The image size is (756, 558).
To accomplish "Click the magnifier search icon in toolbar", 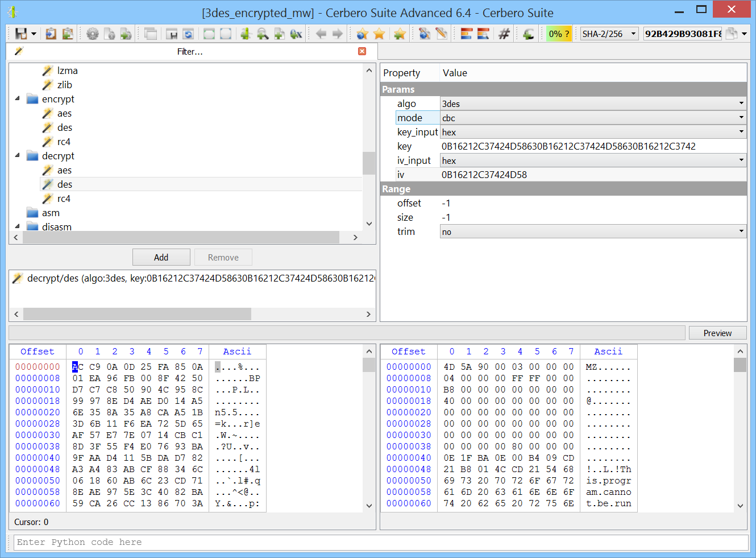I will point(263,34).
